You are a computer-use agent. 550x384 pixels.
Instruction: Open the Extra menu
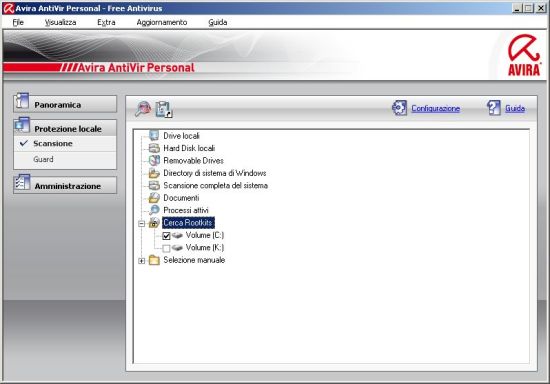pyautogui.click(x=106, y=22)
